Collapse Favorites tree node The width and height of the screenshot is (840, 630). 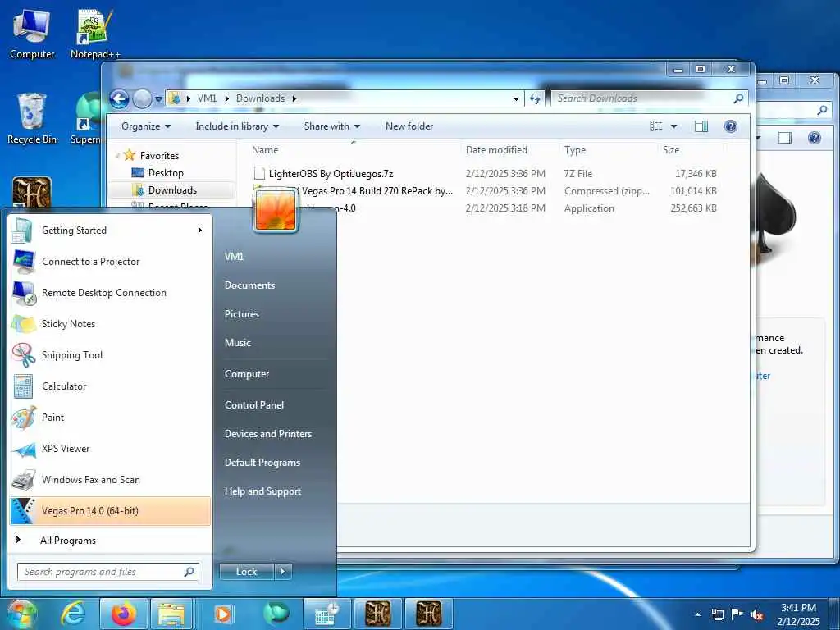point(116,155)
